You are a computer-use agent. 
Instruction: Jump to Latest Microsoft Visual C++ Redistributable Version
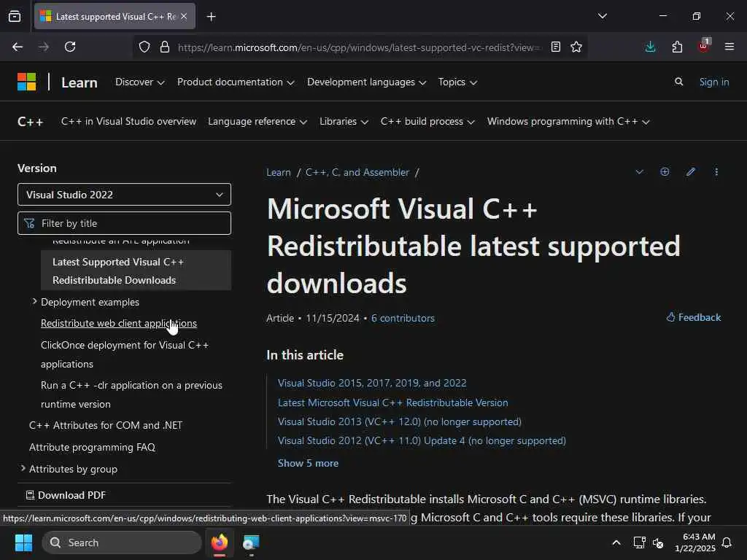(392, 402)
